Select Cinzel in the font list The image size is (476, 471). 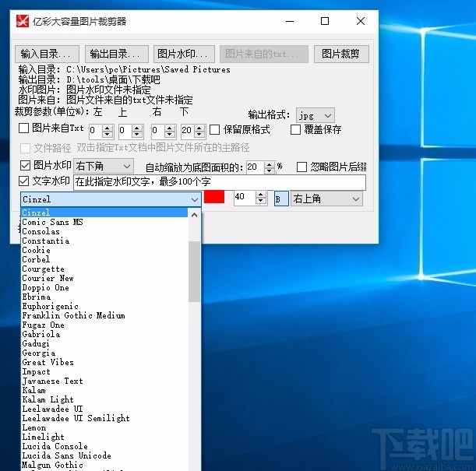[104, 213]
